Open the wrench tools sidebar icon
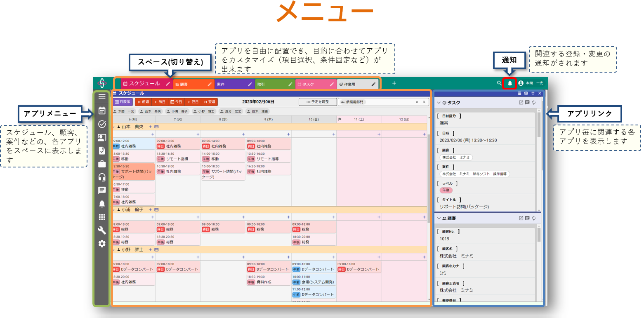This screenshot has width=644, height=318. 102,230
